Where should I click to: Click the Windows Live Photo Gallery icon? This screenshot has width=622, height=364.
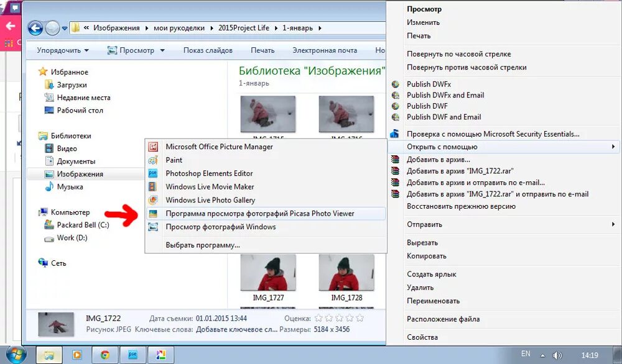click(153, 200)
